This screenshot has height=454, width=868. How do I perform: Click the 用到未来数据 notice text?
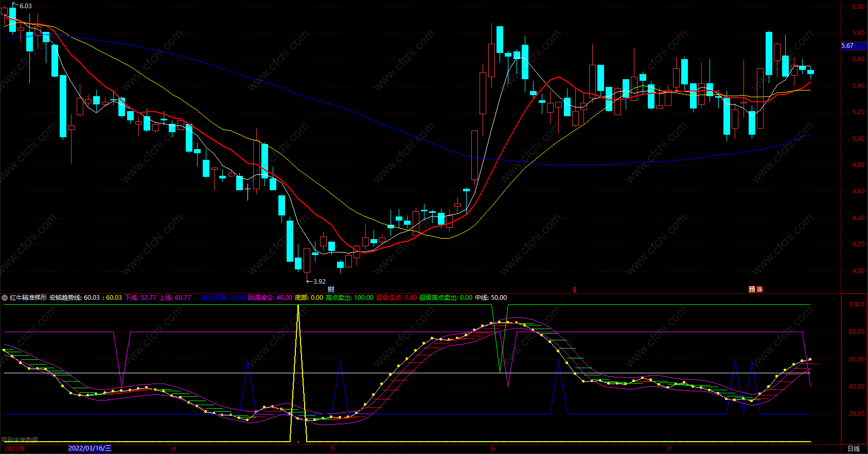pyautogui.click(x=20, y=440)
